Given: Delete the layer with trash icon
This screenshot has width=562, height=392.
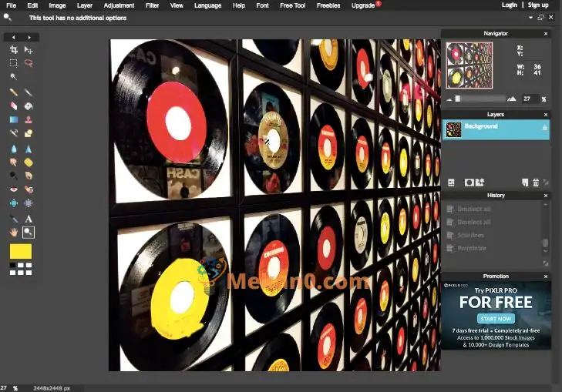Looking at the screenshot, I should pos(536,183).
